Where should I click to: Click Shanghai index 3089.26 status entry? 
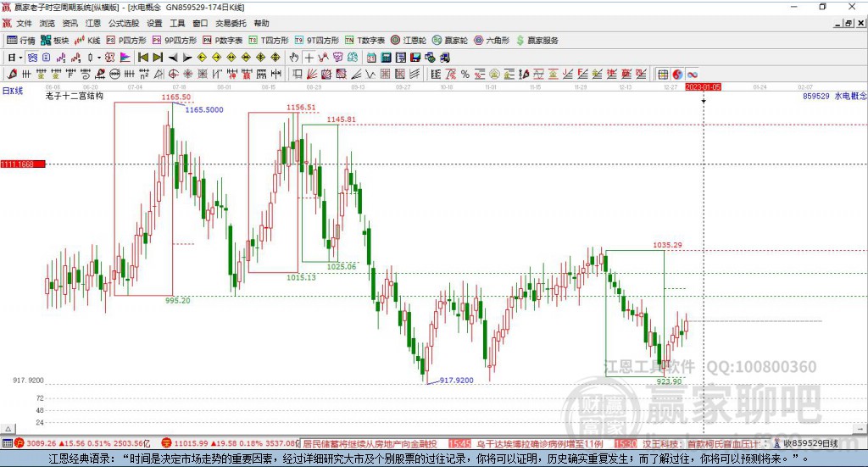click(x=83, y=443)
